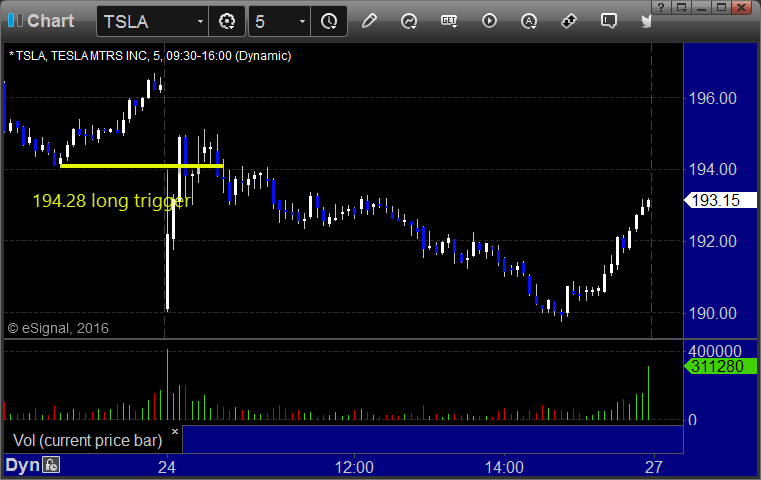Image resolution: width=761 pixels, height=480 pixels.
Task: Click the window link dropdown icon
Action: 681,7
